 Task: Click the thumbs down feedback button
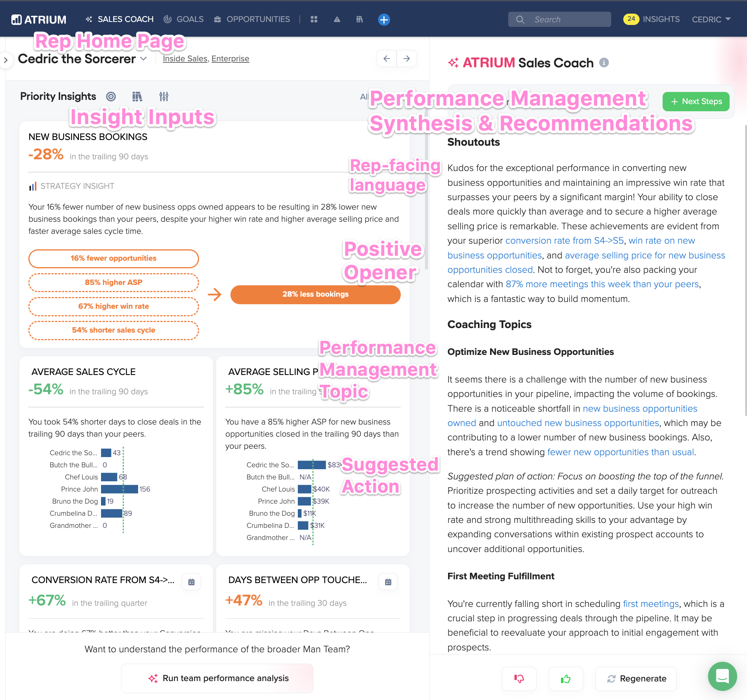[x=519, y=679]
